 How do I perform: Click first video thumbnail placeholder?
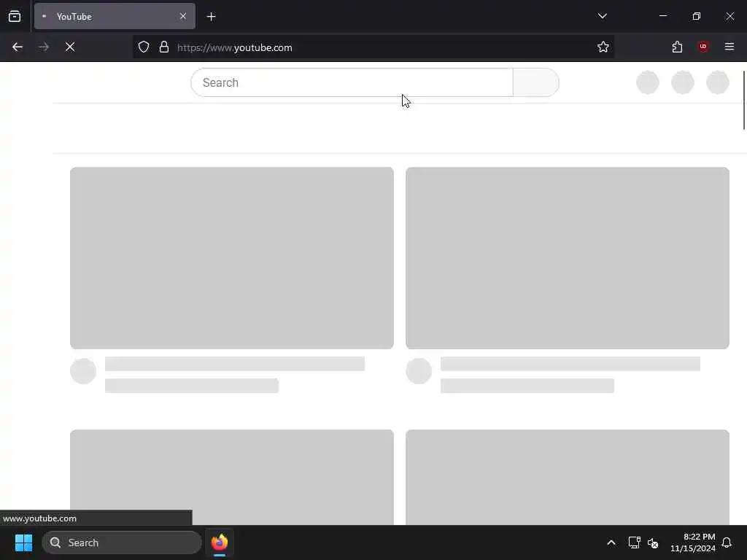pyautogui.click(x=232, y=258)
